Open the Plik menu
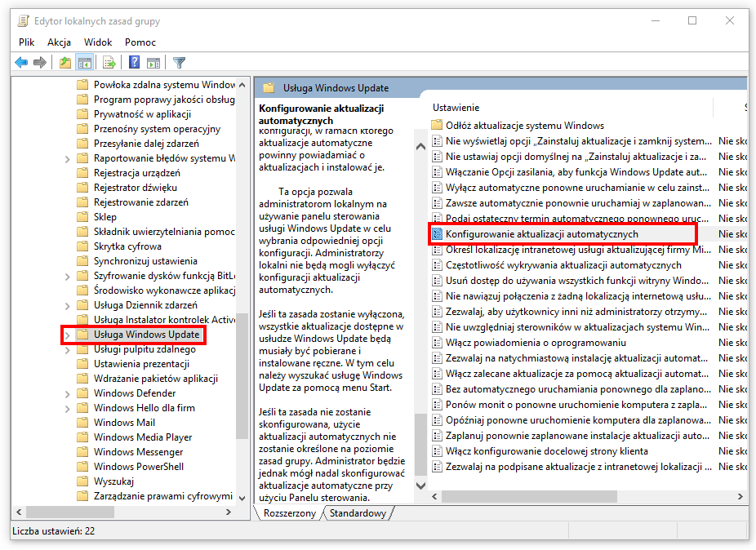Image resolution: width=756 pixels, height=550 pixels. 26,42
